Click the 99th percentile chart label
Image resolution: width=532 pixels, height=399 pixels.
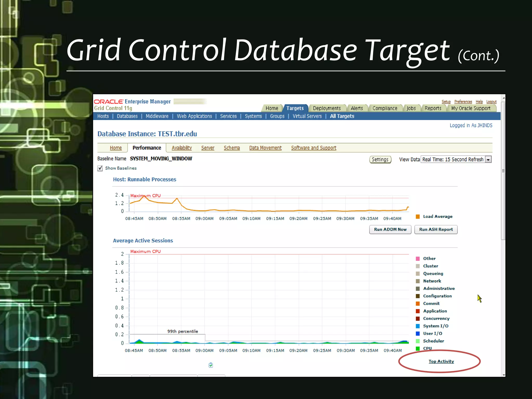(182, 331)
